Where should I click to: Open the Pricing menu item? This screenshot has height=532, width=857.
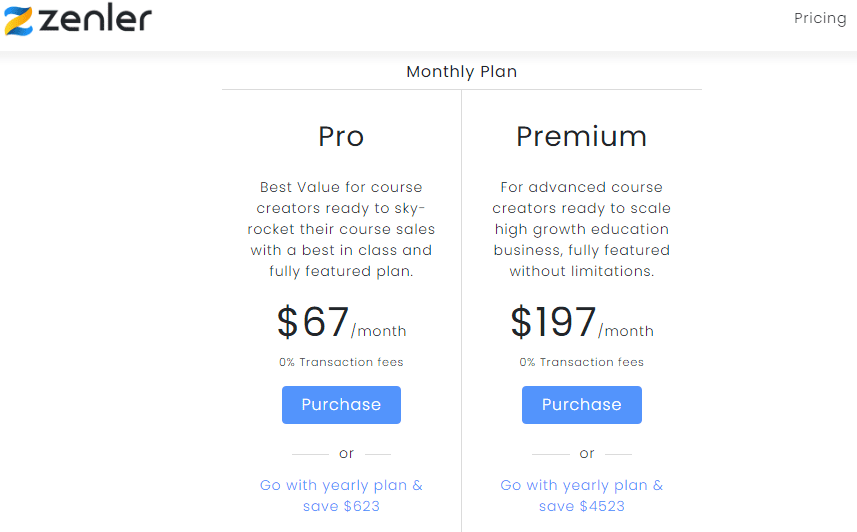tap(820, 18)
